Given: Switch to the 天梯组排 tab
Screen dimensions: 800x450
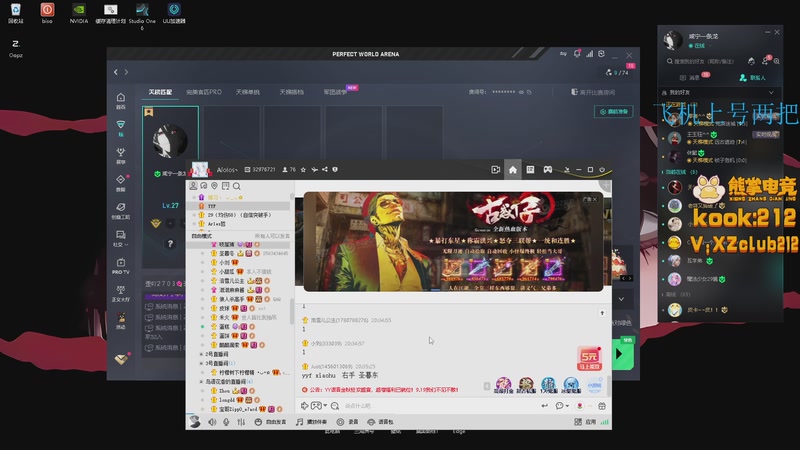Looking at the screenshot, I should click(291, 92).
